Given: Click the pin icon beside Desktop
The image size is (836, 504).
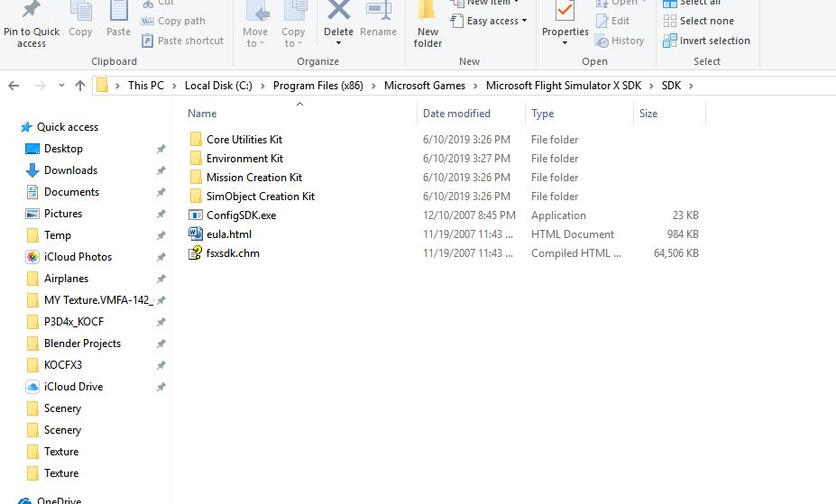Looking at the screenshot, I should (x=161, y=149).
